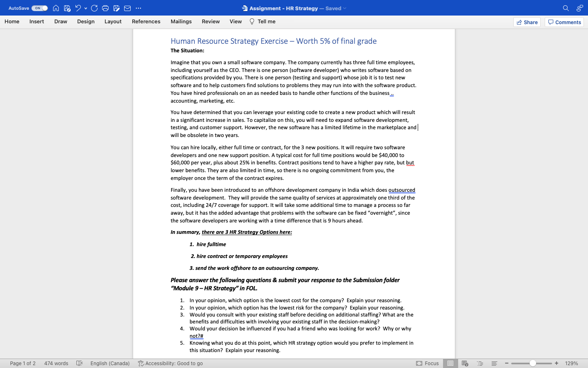The image size is (588, 368).
Task: Open the Print icon in the title bar
Action: [x=105, y=8]
